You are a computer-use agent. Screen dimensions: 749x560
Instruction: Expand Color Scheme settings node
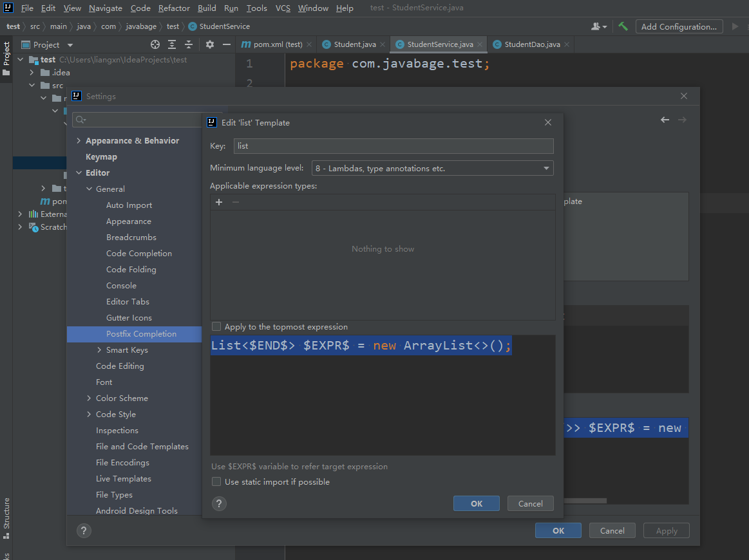(89, 398)
